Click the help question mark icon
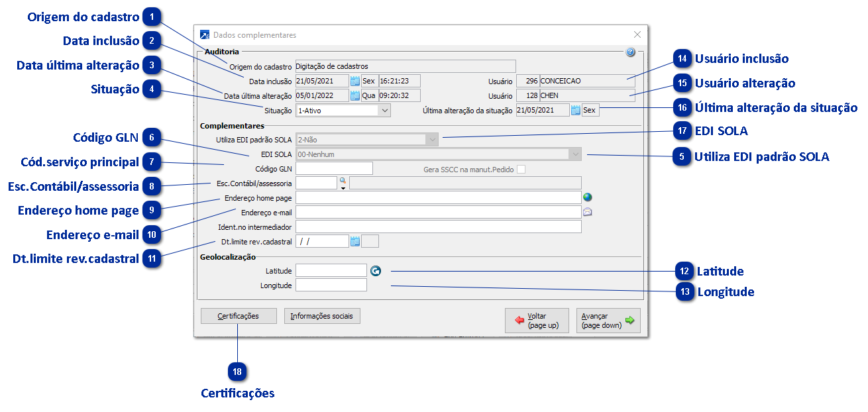This screenshot has height=412, width=868. click(630, 52)
